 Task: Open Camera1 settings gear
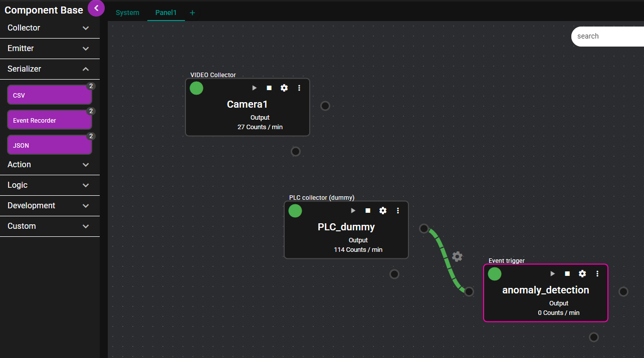pyautogui.click(x=284, y=88)
